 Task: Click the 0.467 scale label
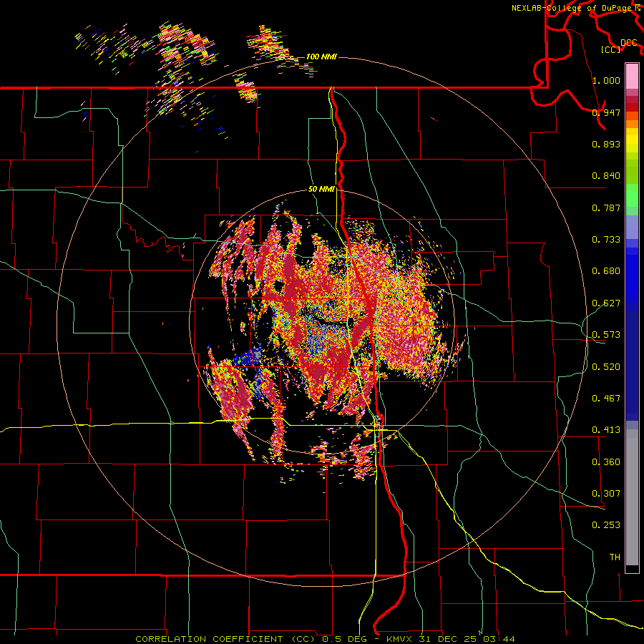[606, 399]
